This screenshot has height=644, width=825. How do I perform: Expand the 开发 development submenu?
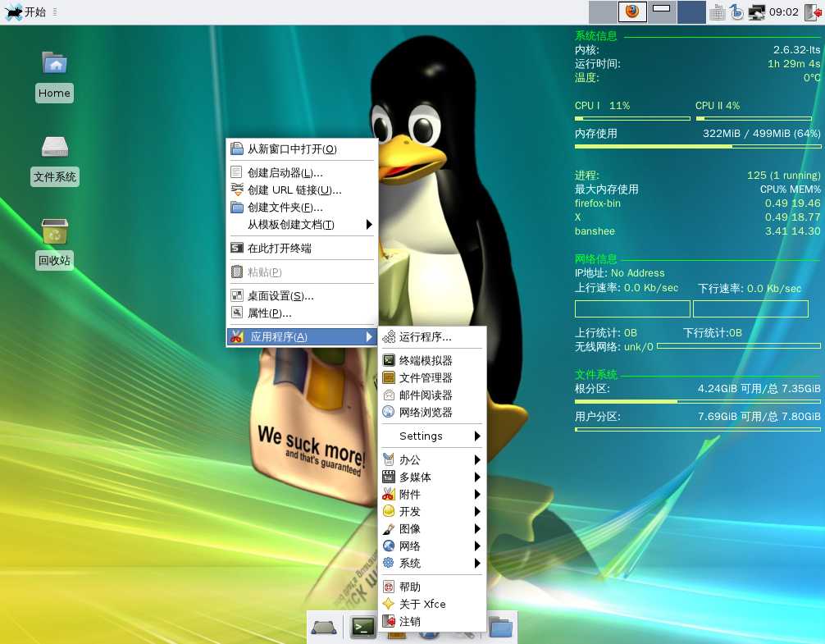coord(432,511)
